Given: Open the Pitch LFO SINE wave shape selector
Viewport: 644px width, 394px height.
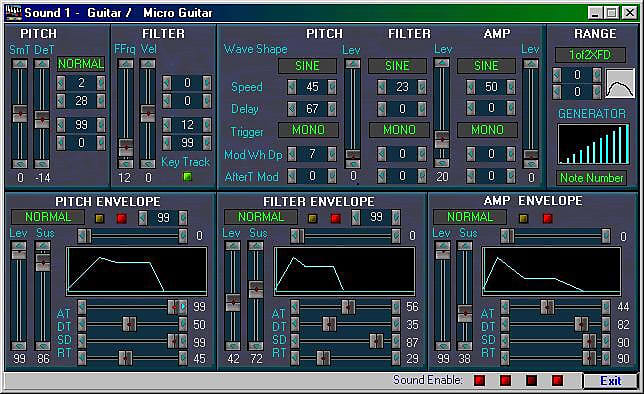Looking at the screenshot, I should [307, 66].
